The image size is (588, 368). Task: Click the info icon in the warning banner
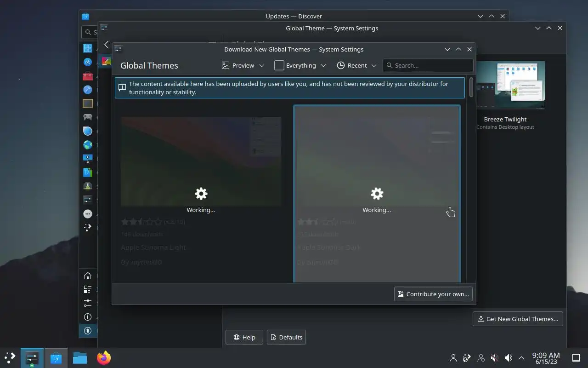(122, 87)
